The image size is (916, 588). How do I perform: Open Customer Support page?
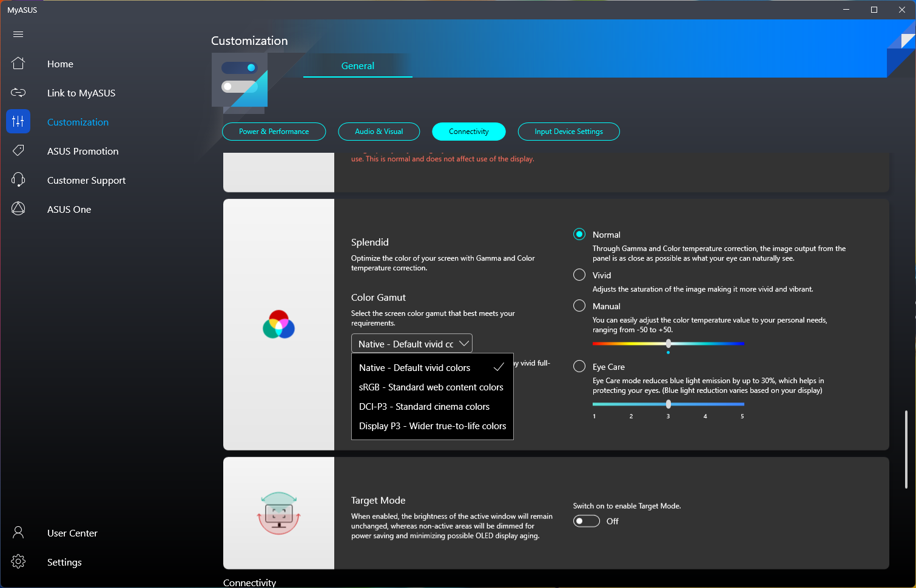87,180
